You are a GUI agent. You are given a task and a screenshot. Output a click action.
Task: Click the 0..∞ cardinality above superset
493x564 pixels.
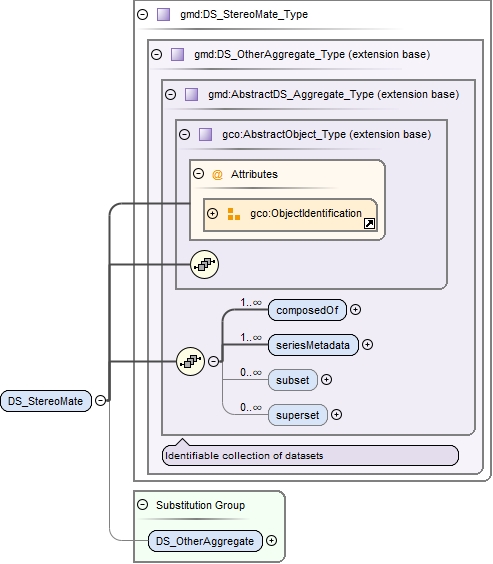click(x=251, y=407)
